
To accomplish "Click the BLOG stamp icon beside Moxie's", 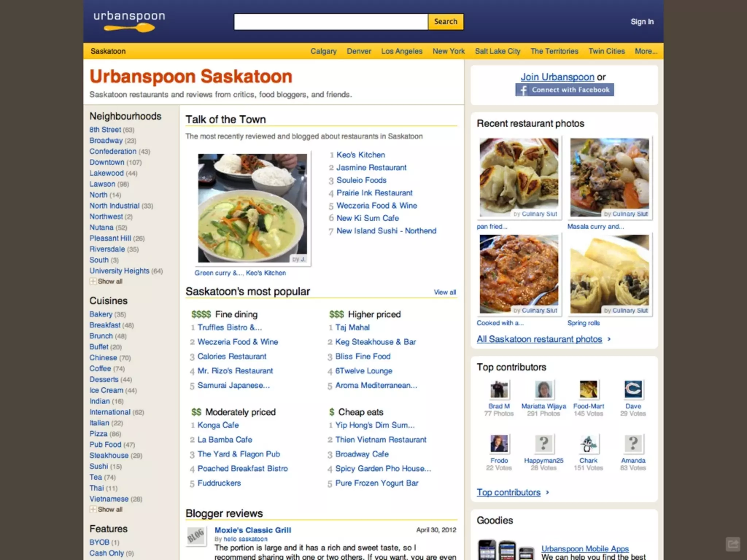I will tap(196, 536).
